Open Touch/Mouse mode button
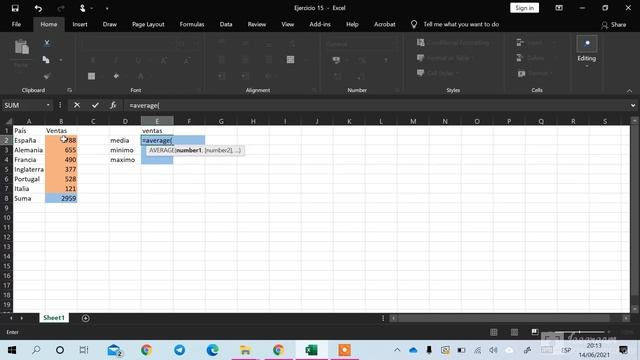 [x=82, y=8]
